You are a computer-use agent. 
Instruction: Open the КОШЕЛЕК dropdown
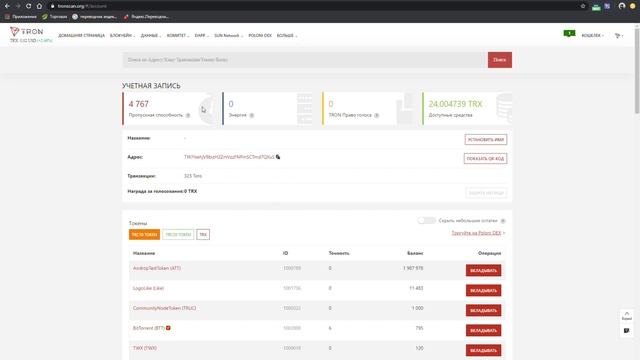click(x=593, y=36)
